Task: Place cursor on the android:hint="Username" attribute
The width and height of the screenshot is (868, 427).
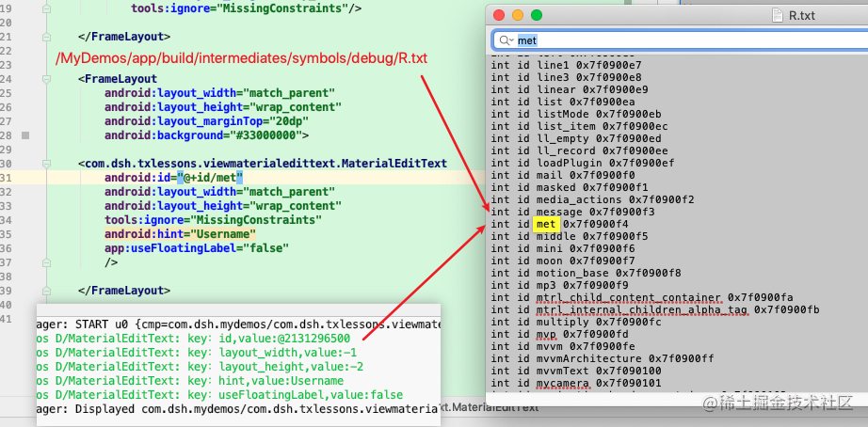Action: click(x=180, y=234)
